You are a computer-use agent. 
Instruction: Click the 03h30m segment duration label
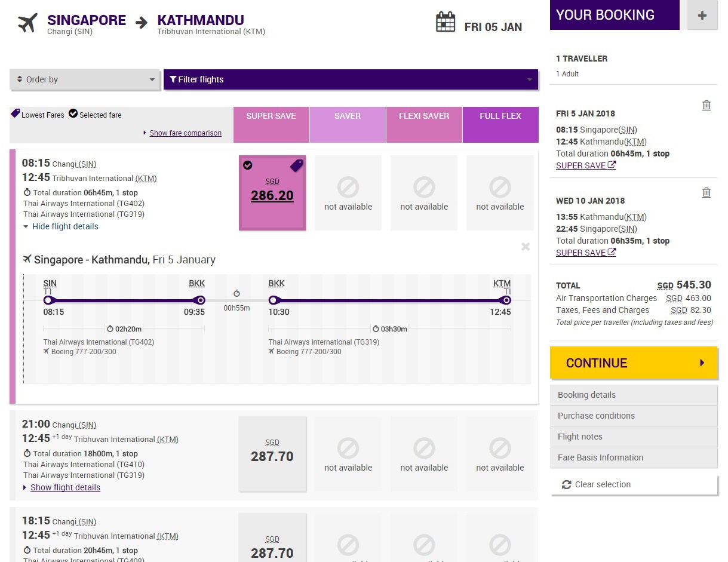point(389,329)
